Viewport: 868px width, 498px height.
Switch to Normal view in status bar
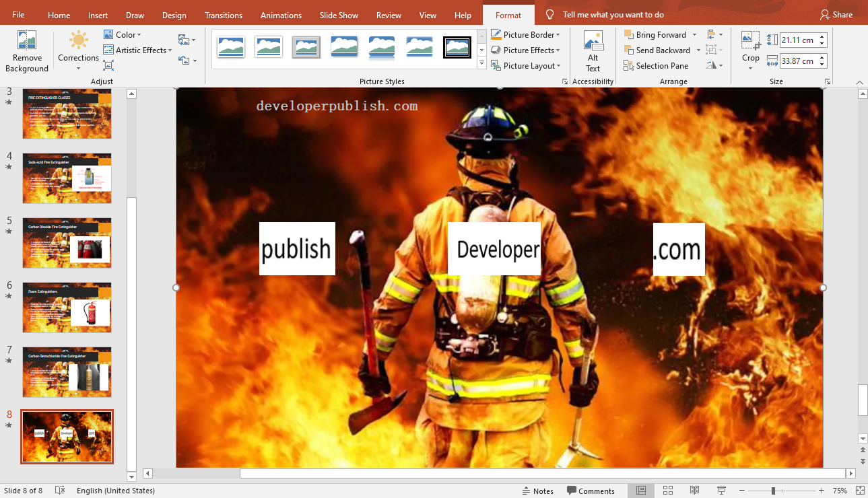click(x=641, y=491)
